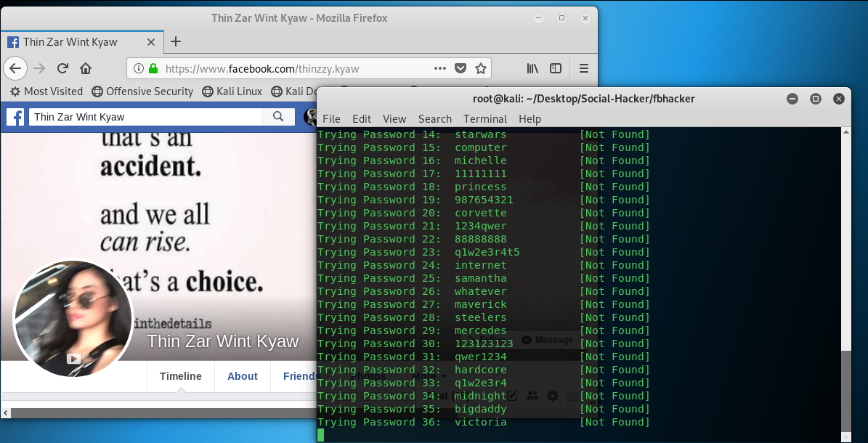This screenshot has height=443, width=868.
Task: Click terminal text 'maverick'
Action: click(x=481, y=304)
